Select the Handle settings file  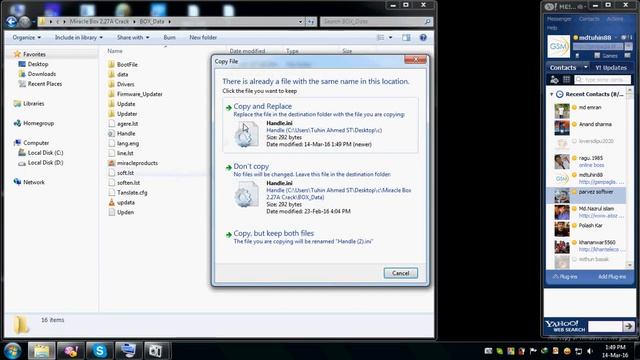(126, 133)
